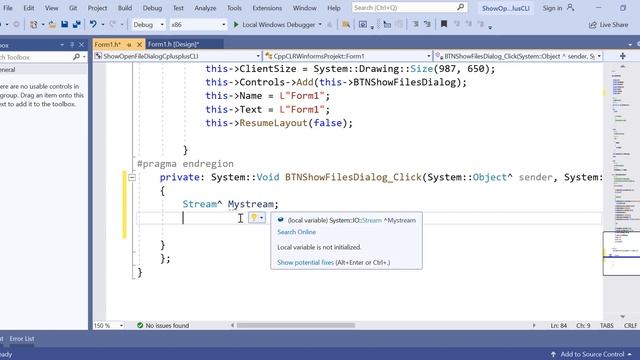
Task: Click the Save file icon
Action: (x=64, y=24)
